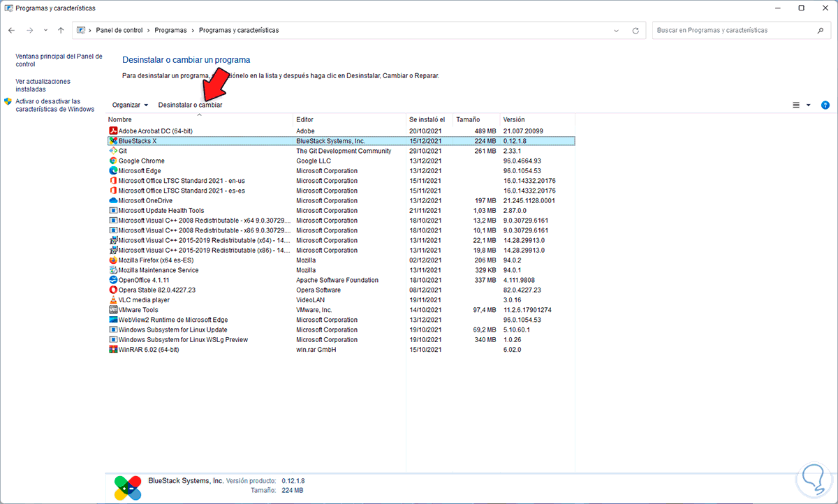The height and width of the screenshot is (504, 838).
Task: Click the Opera Stable icon
Action: pos(113,290)
